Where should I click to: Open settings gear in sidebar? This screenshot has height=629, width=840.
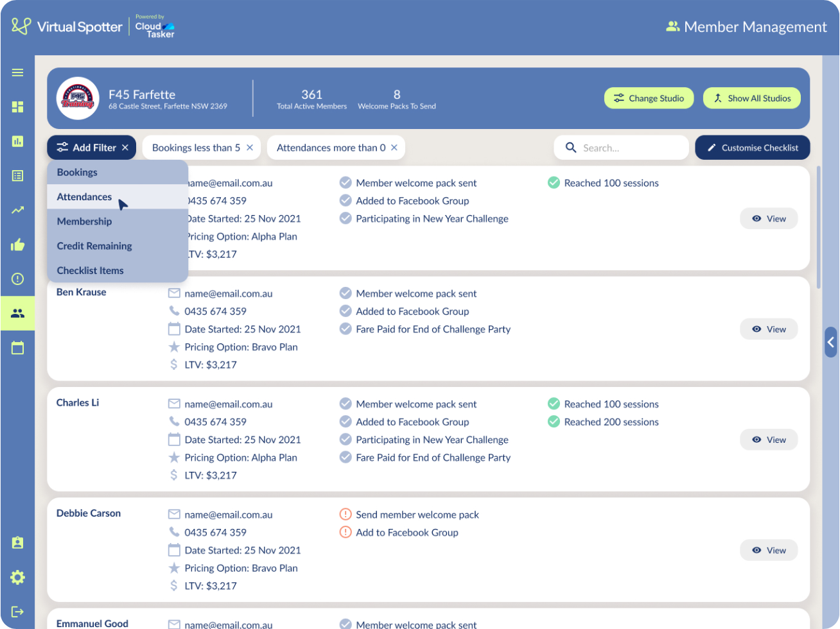17,577
